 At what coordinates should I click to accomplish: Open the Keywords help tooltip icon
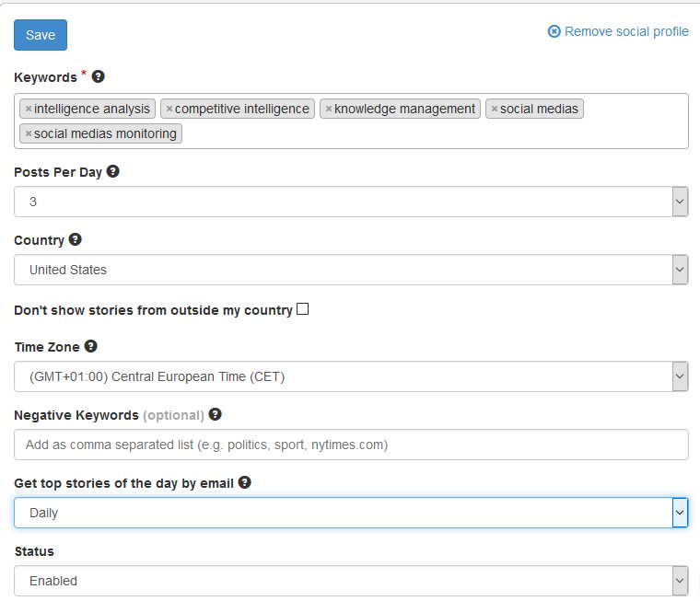pos(99,76)
